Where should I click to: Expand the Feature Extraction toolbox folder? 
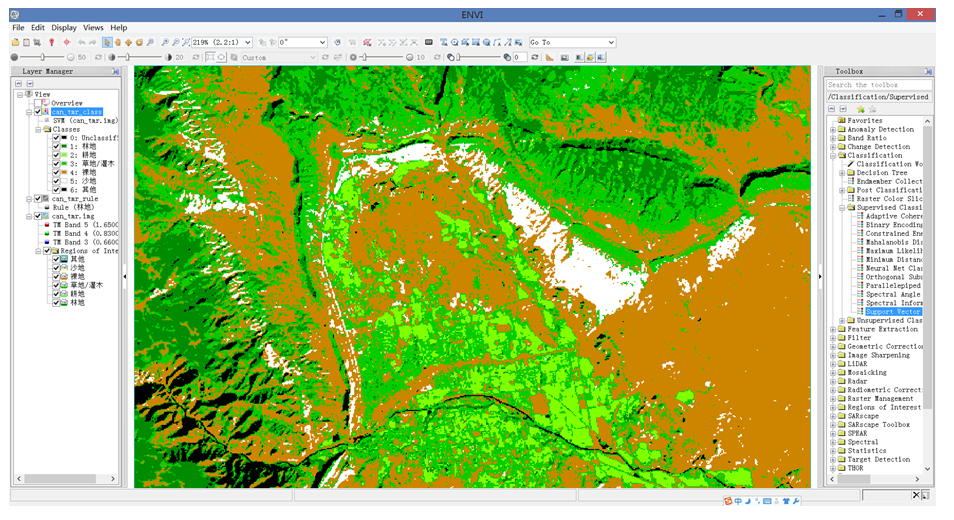click(833, 329)
